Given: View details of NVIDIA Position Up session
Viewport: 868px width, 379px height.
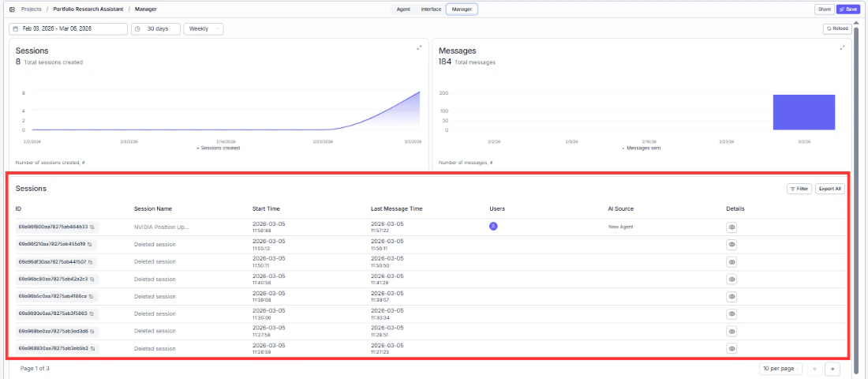Looking at the screenshot, I should 731,227.
